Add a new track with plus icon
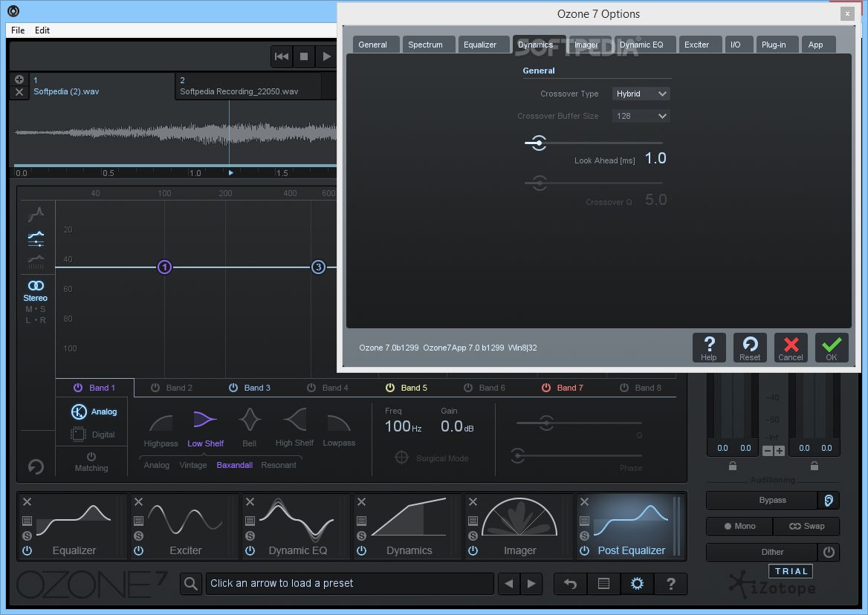This screenshot has width=868, height=615. point(19,79)
